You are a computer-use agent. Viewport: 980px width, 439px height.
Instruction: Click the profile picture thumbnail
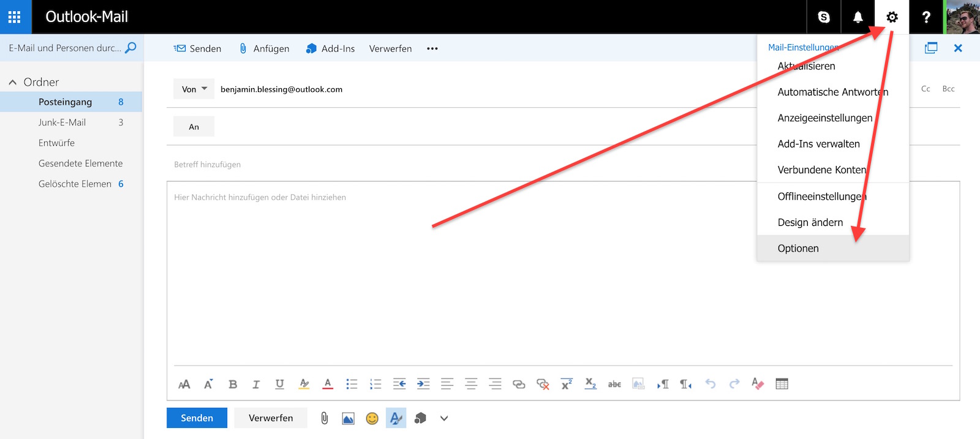click(962, 17)
